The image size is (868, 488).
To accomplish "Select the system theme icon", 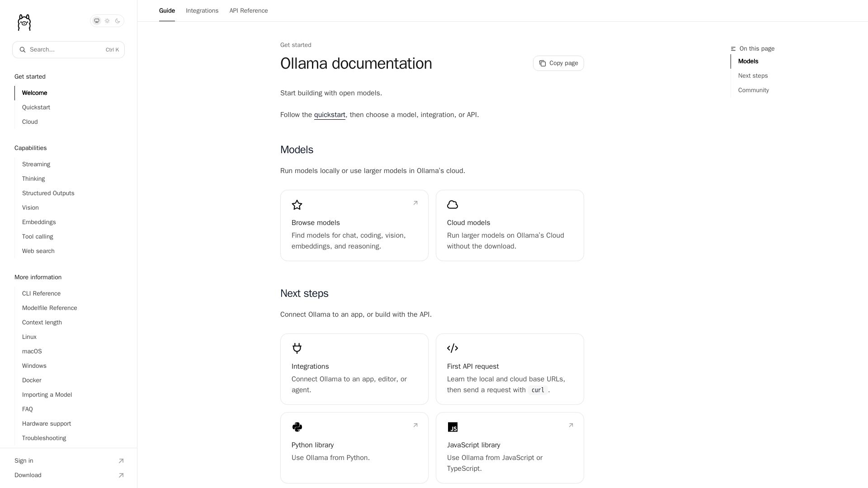I will (97, 21).
